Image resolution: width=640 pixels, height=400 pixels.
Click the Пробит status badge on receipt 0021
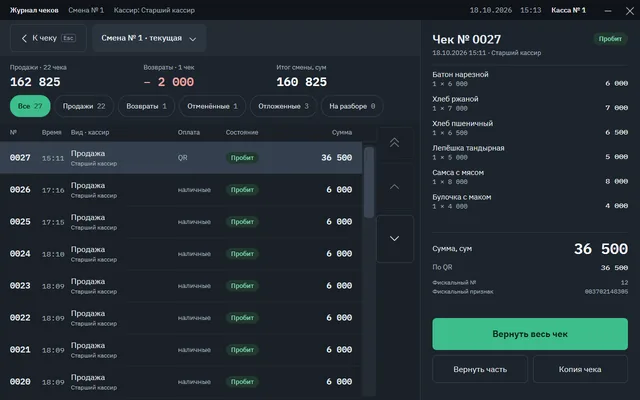click(242, 350)
